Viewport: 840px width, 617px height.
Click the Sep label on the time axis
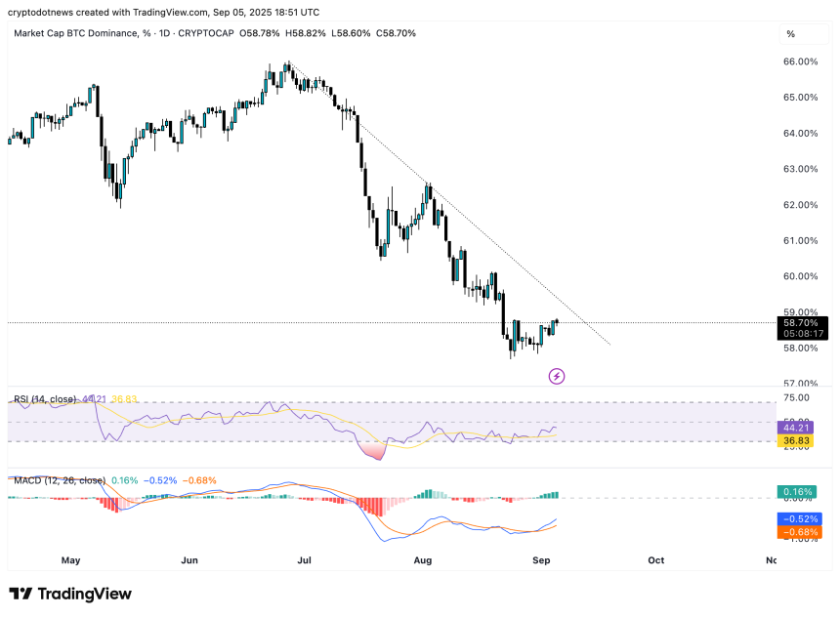[542, 560]
